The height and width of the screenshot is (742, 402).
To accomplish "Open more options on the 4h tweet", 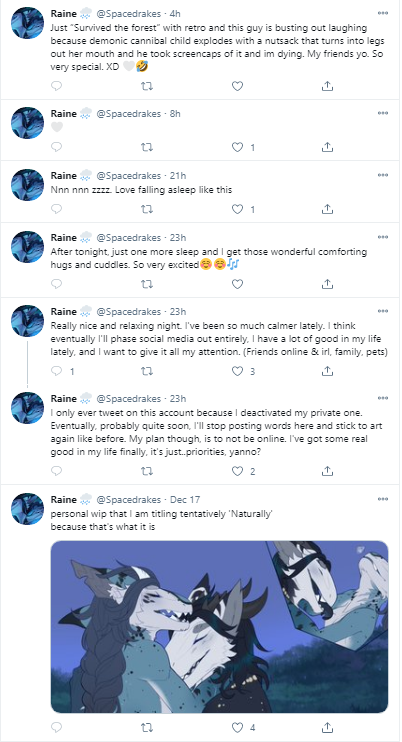I will click(x=383, y=13).
